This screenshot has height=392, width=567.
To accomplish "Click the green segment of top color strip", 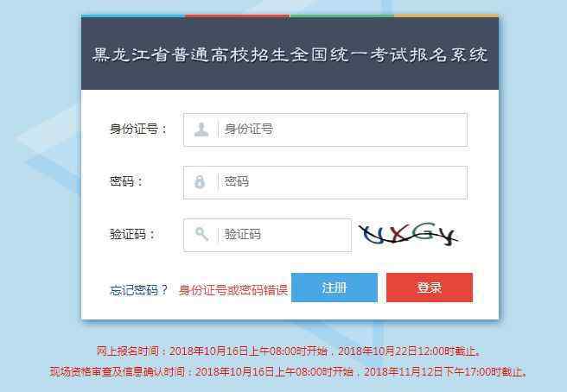I will coord(342,16).
